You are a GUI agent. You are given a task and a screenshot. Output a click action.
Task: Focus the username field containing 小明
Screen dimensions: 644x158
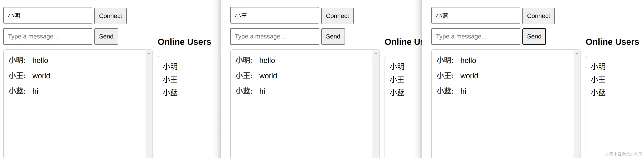[48, 16]
